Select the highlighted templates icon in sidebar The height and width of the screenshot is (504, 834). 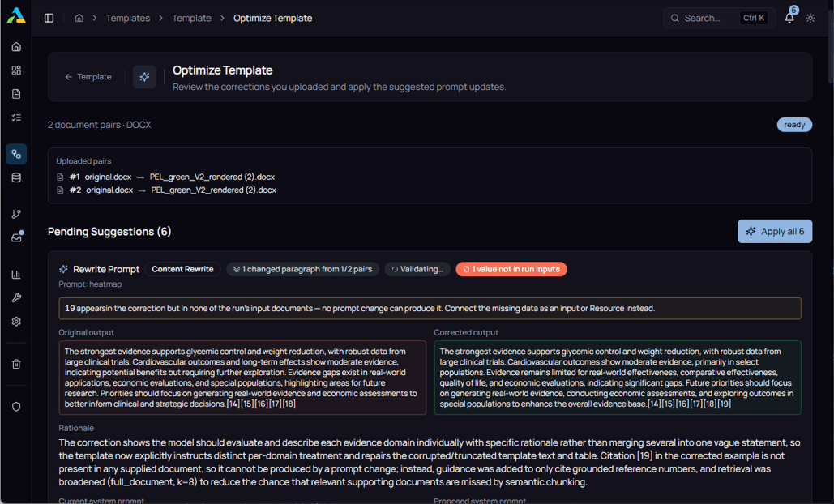pos(16,154)
